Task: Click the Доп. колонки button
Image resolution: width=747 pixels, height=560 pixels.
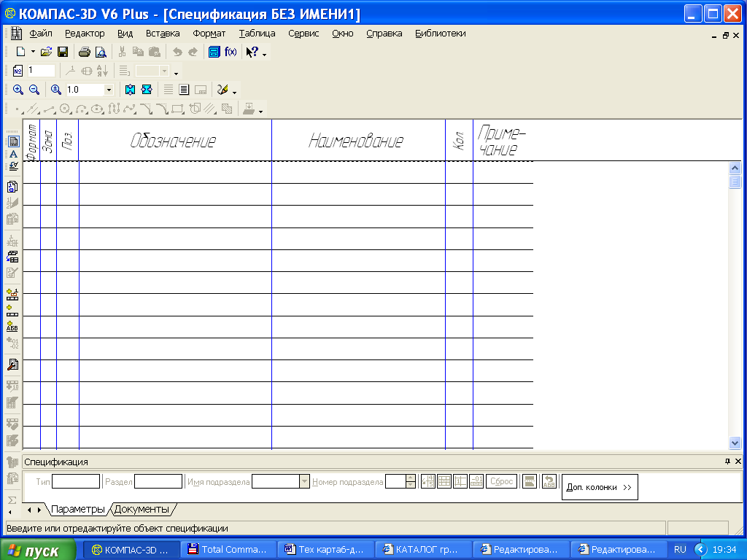Action: point(600,487)
